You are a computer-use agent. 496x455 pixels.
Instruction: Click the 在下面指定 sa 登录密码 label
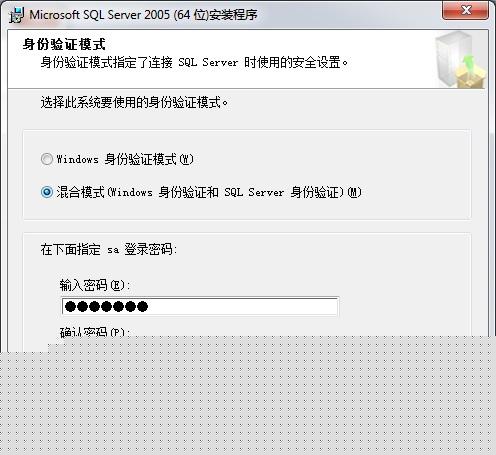(109, 249)
